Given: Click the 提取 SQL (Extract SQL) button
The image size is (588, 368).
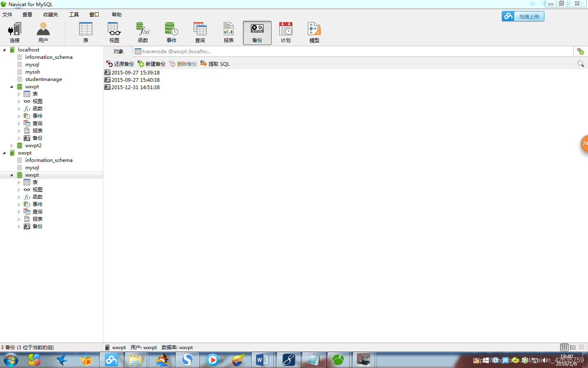Looking at the screenshot, I should pyautogui.click(x=215, y=64).
